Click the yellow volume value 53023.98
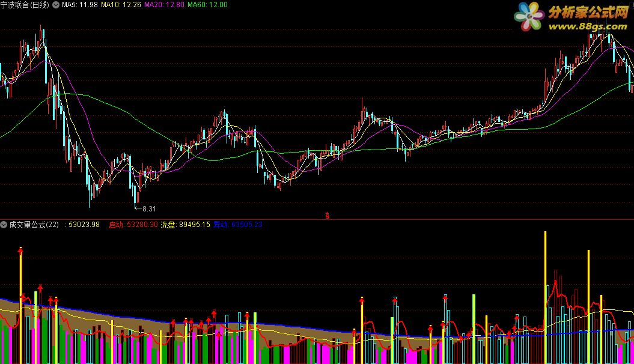The width and height of the screenshot is (634, 364). (84, 225)
